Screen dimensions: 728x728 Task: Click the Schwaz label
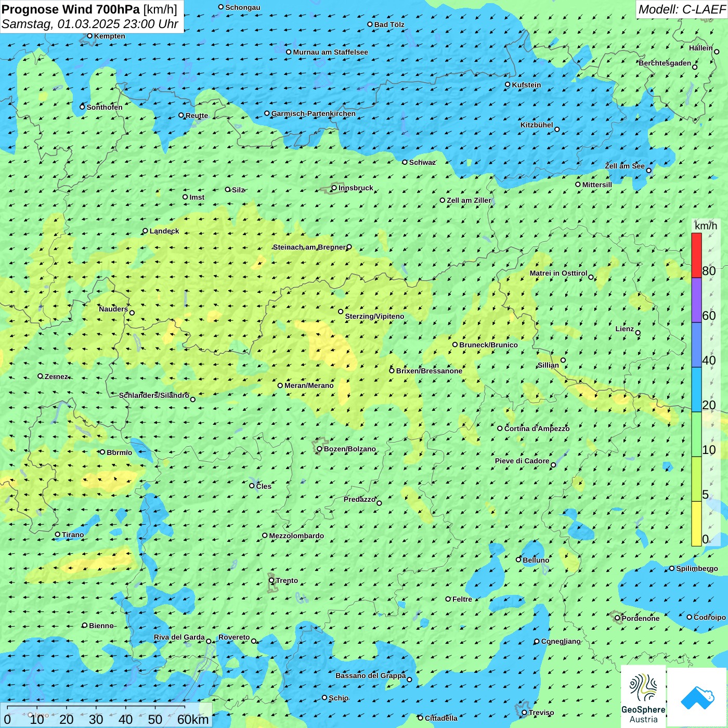coord(422,162)
